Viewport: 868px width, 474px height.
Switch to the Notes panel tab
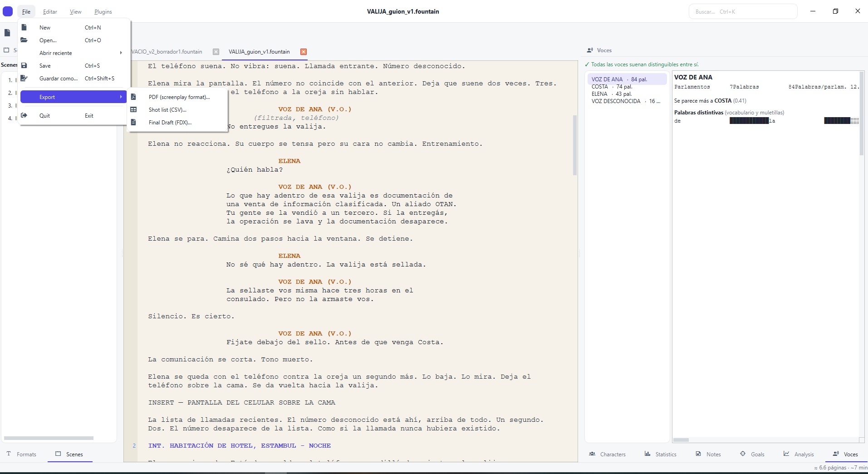tap(708, 454)
